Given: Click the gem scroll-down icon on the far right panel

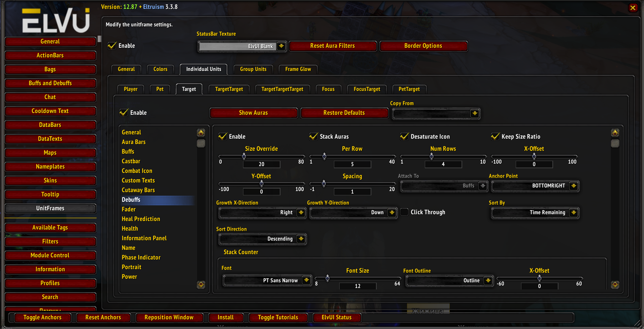Looking at the screenshot, I should click(615, 285).
